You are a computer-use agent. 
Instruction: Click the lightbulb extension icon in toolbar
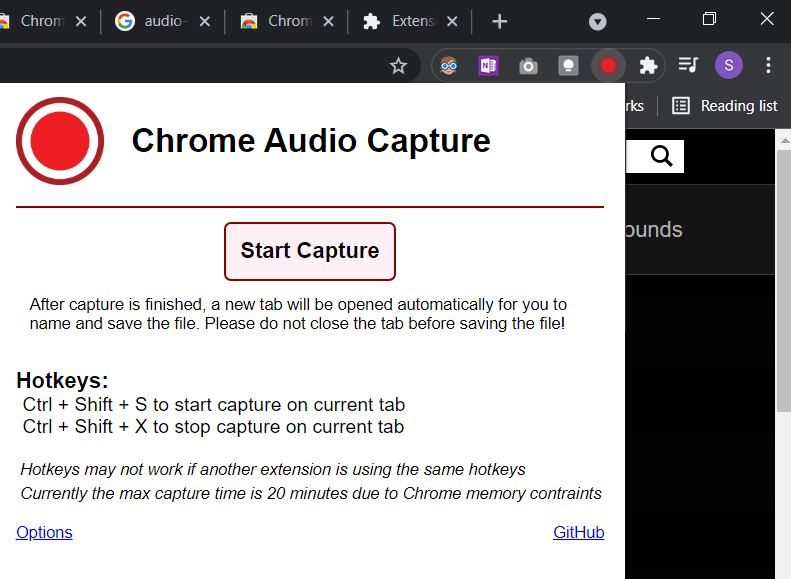[x=568, y=66]
